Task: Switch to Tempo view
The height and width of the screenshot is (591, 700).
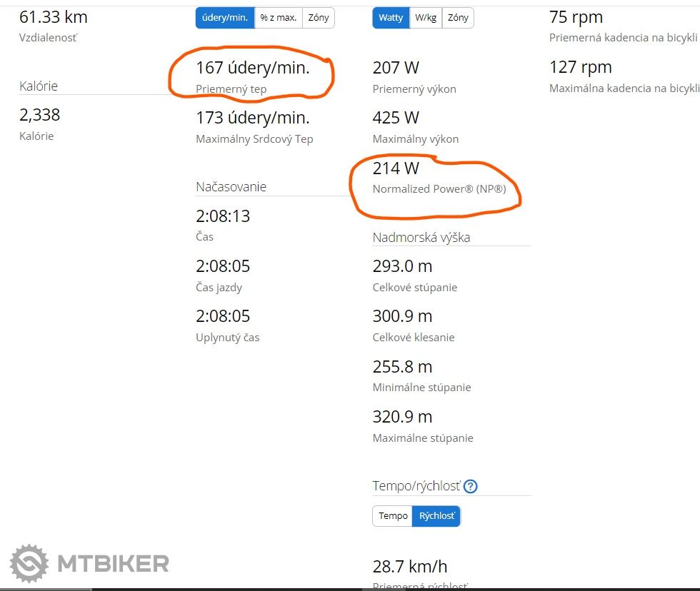Action: click(x=393, y=515)
